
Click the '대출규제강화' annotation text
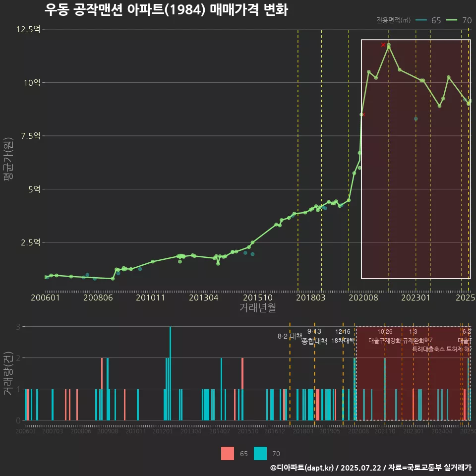pyautogui.click(x=385, y=341)
